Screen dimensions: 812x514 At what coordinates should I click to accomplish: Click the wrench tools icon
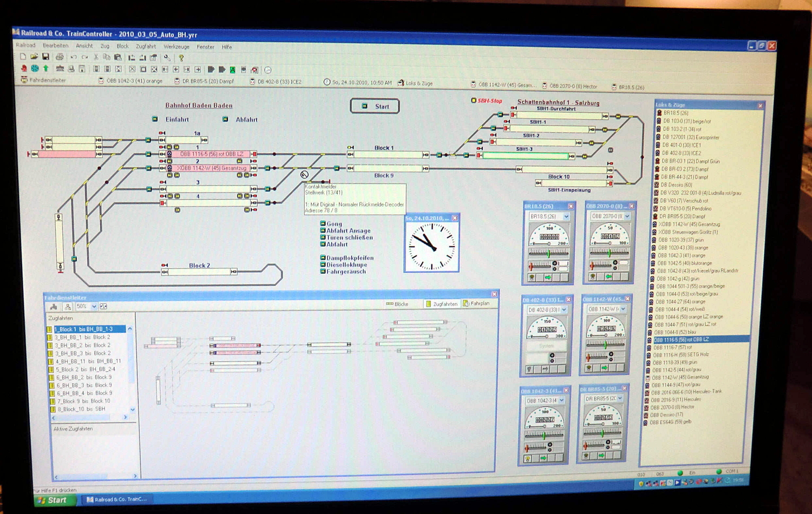167,57
